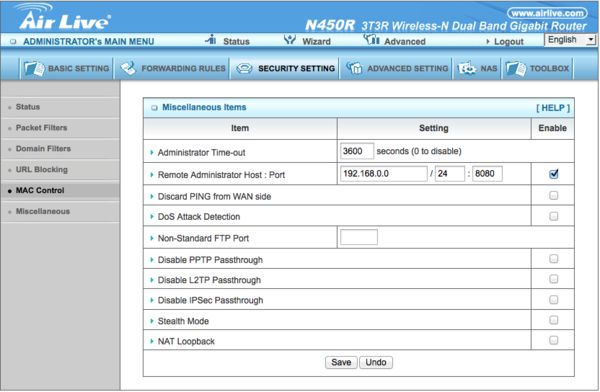Click the Forwarding Rules icon

128,68
